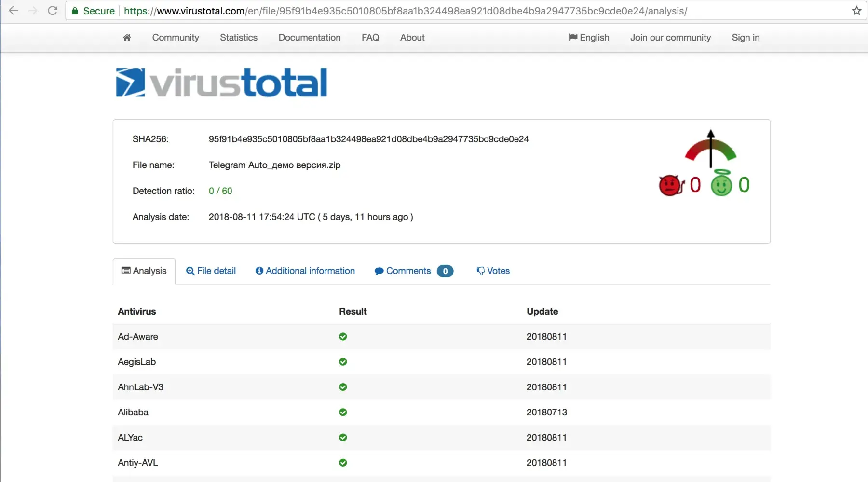Open the Additional information tab
The width and height of the screenshot is (868, 482).
(x=305, y=271)
